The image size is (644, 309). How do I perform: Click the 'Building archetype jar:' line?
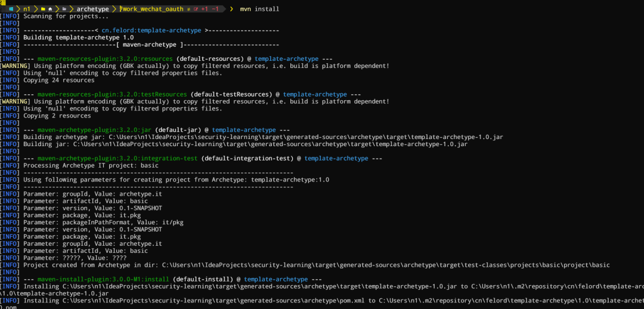coord(263,137)
